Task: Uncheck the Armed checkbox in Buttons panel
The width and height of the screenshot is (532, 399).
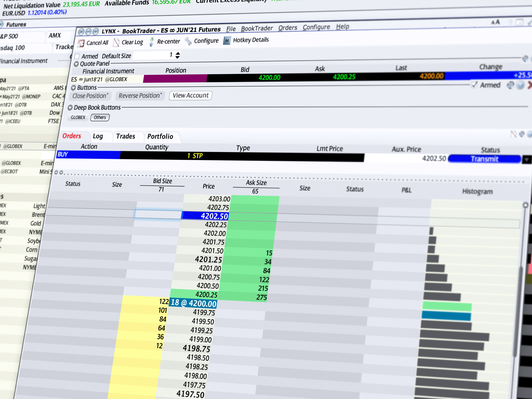Action: [x=474, y=85]
